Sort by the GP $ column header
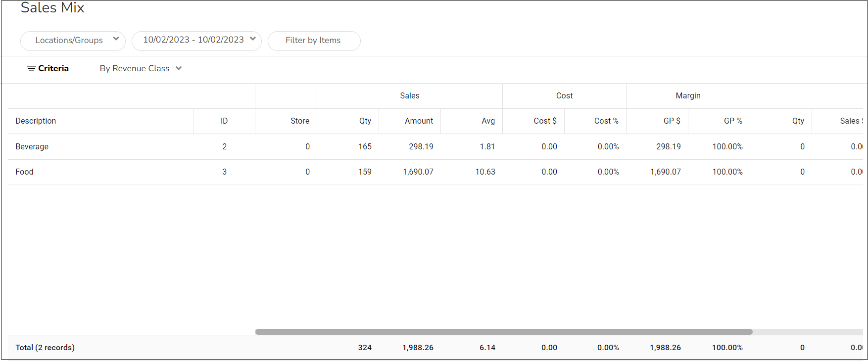 pos(672,121)
